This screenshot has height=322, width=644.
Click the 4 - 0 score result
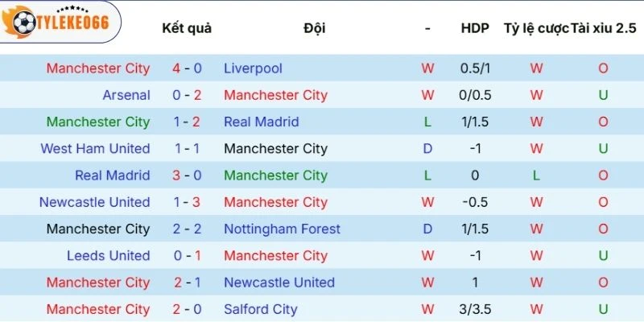pyautogui.click(x=187, y=68)
